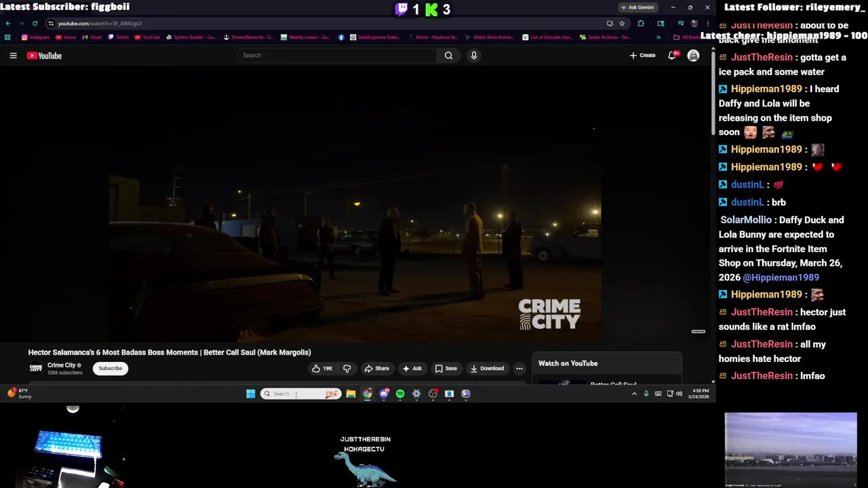
Task: Open the All Bookmarks folder
Action: coord(686,37)
